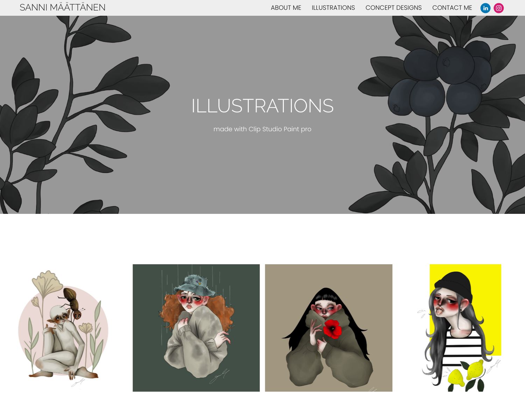Open the Concept Designs page
Viewport: 525px width, 420px height.
[x=393, y=8]
